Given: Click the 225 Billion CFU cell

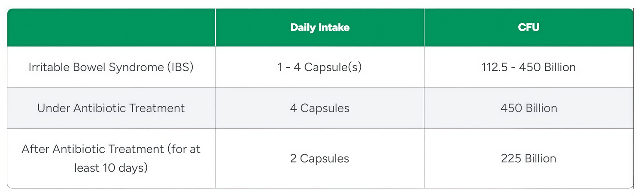Looking at the screenshot, I should tap(529, 158).
